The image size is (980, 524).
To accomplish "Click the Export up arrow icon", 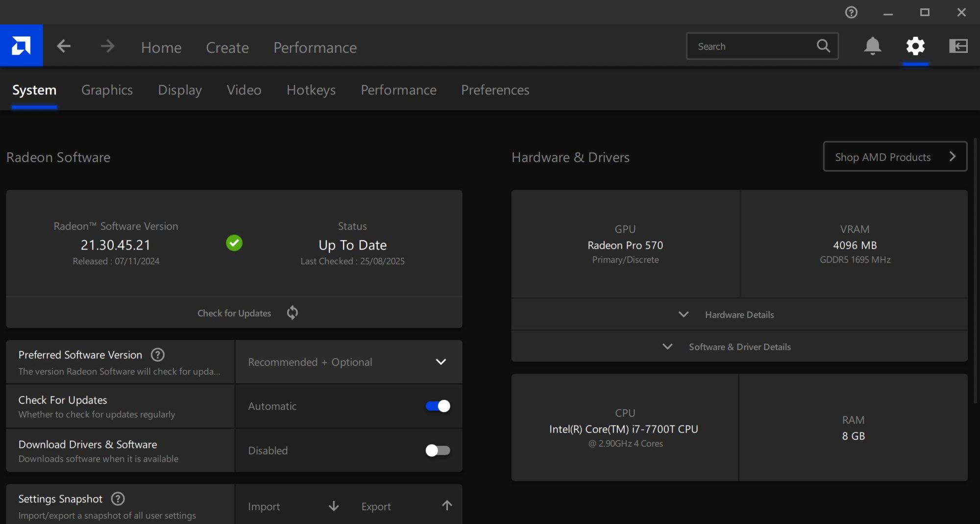I will pos(447,505).
